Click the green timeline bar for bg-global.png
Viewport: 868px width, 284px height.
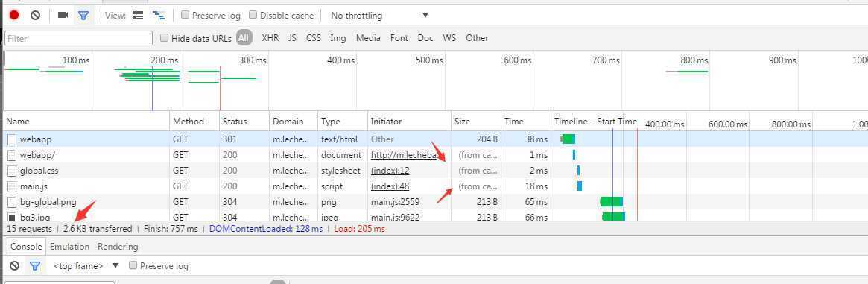point(611,201)
